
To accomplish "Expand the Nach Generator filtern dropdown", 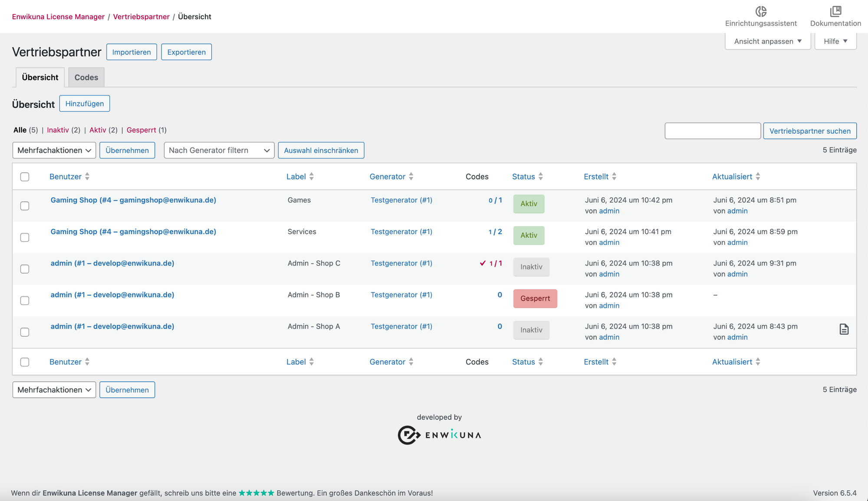I will (x=219, y=150).
